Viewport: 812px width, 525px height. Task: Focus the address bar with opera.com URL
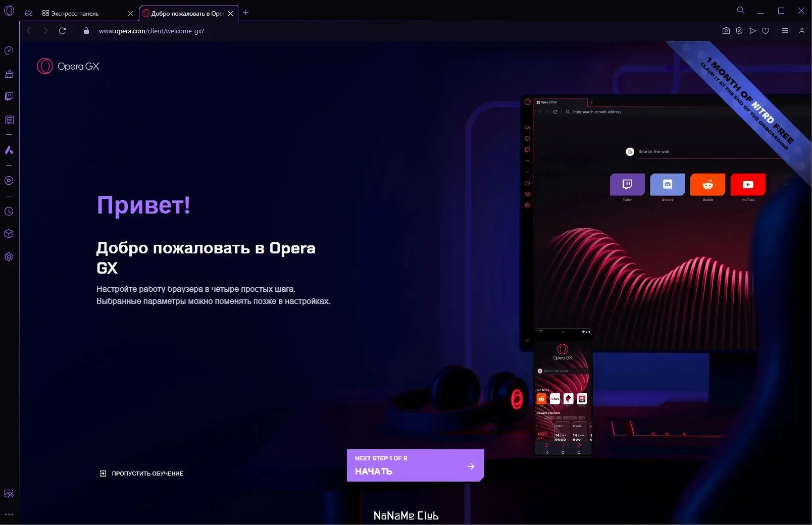[x=151, y=31]
